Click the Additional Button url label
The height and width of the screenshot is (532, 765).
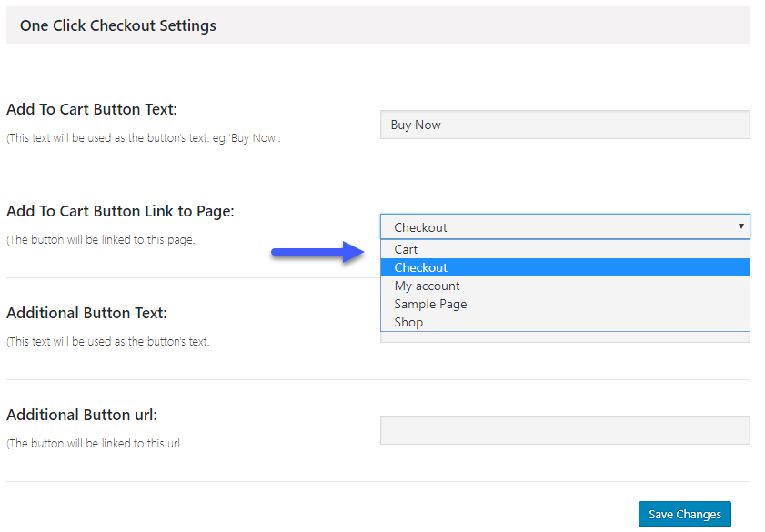pyautogui.click(x=82, y=415)
